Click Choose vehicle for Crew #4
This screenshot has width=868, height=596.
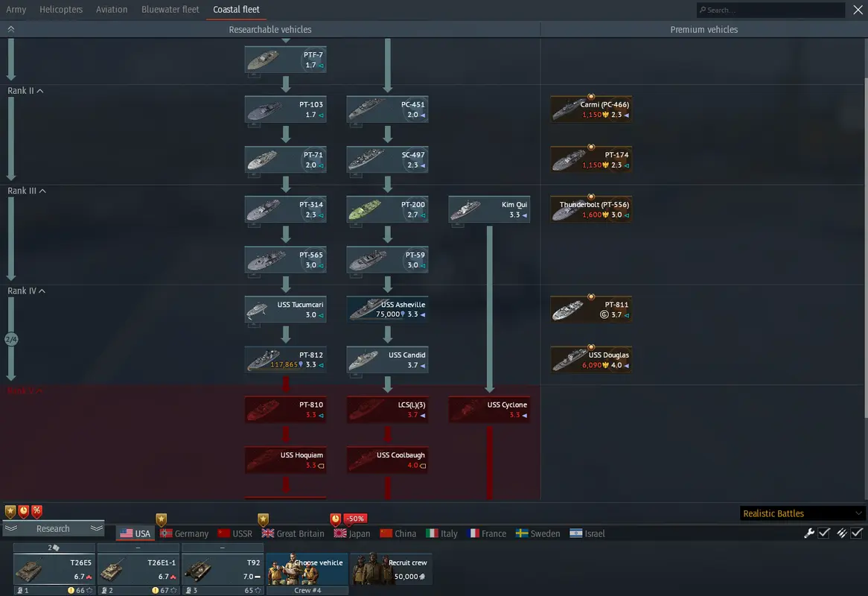coord(307,568)
